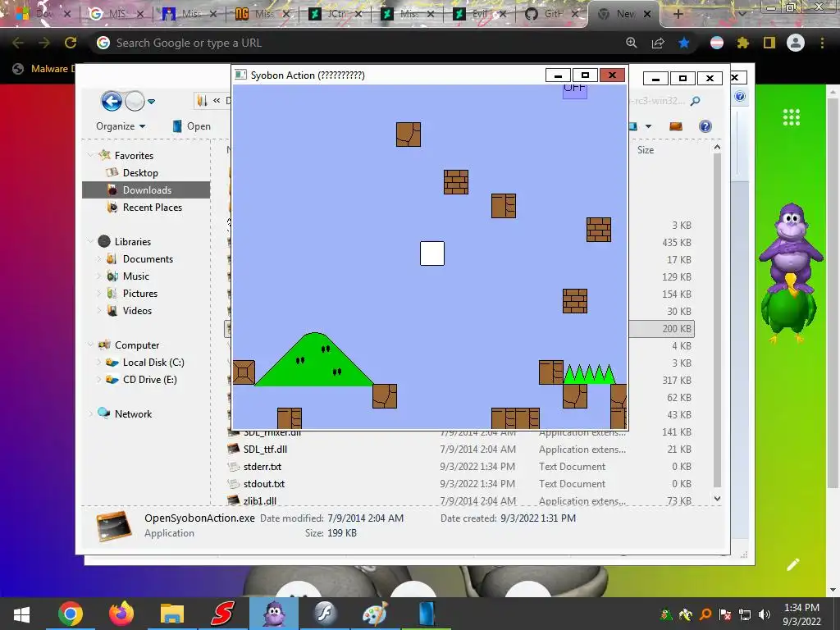The height and width of the screenshot is (630, 840).
Task: Expand the Documents library node
Action: [x=98, y=258]
